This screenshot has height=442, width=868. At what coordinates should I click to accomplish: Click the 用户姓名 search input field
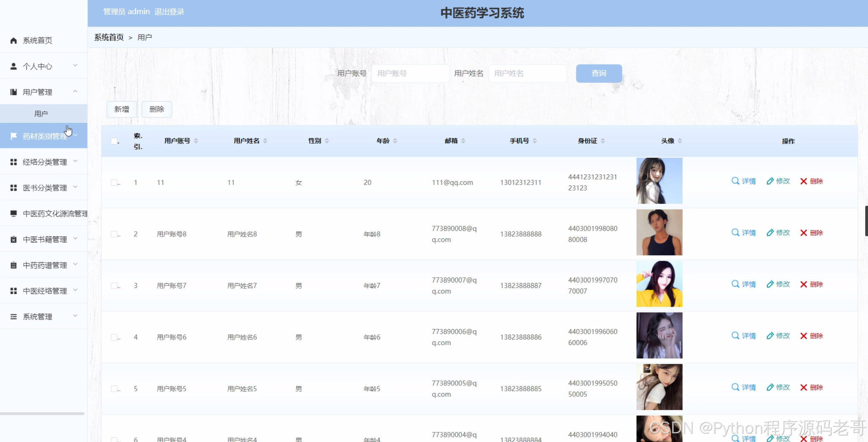[x=527, y=74]
